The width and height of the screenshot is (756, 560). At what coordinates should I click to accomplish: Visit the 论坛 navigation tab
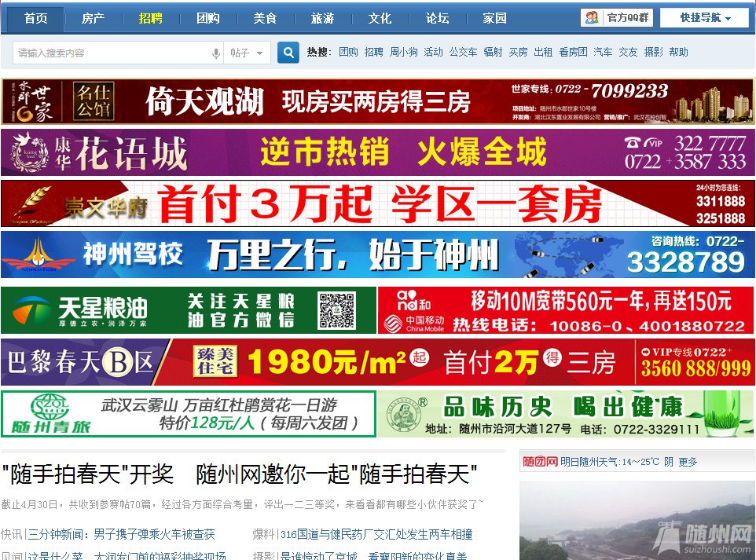coord(437,18)
